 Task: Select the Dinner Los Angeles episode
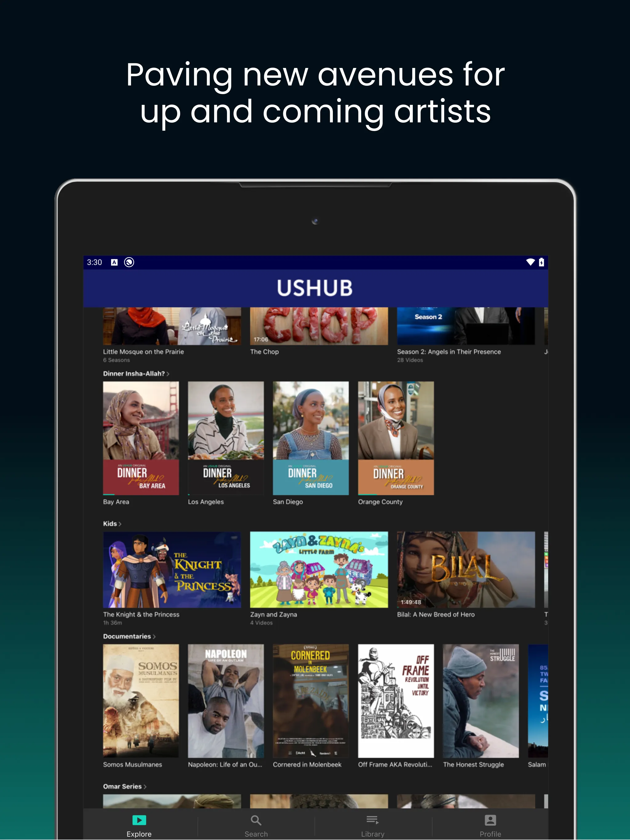(x=224, y=437)
